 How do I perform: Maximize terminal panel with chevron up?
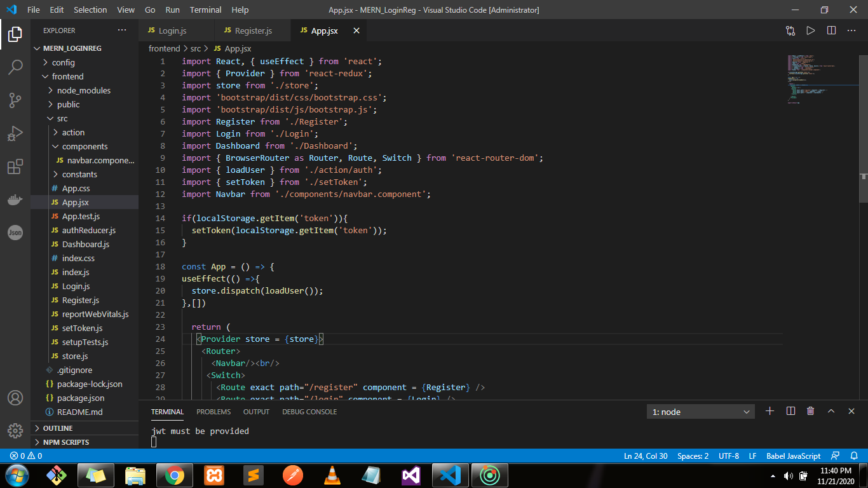tap(831, 411)
